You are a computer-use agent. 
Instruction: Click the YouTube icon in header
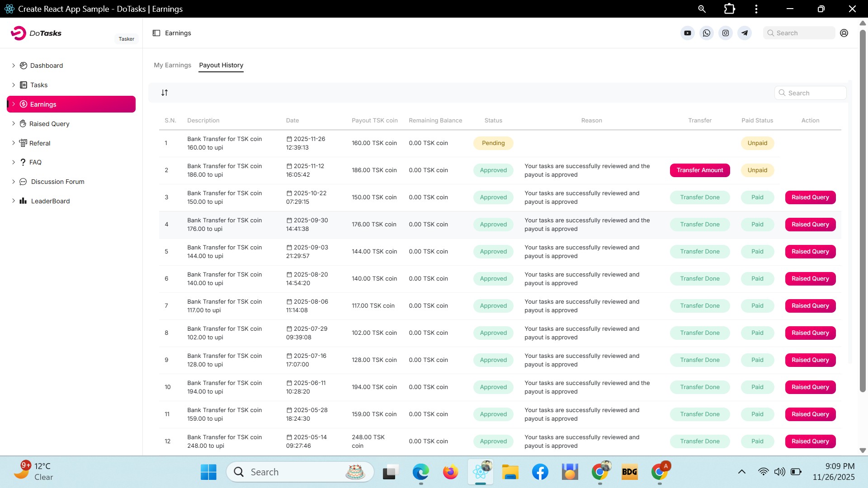(x=687, y=33)
